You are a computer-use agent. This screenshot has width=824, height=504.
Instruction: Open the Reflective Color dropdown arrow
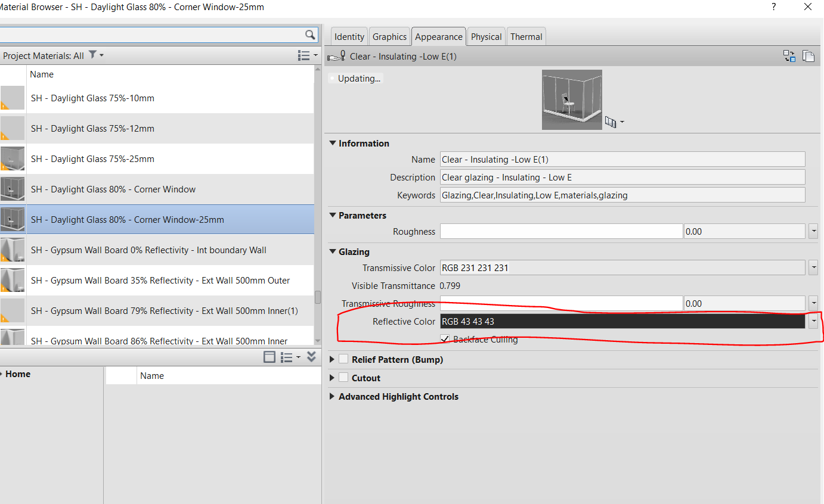[813, 321]
